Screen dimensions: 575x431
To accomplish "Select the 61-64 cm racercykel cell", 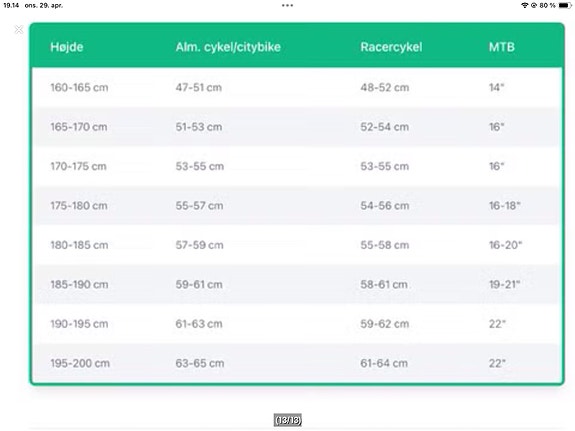I will point(384,364).
